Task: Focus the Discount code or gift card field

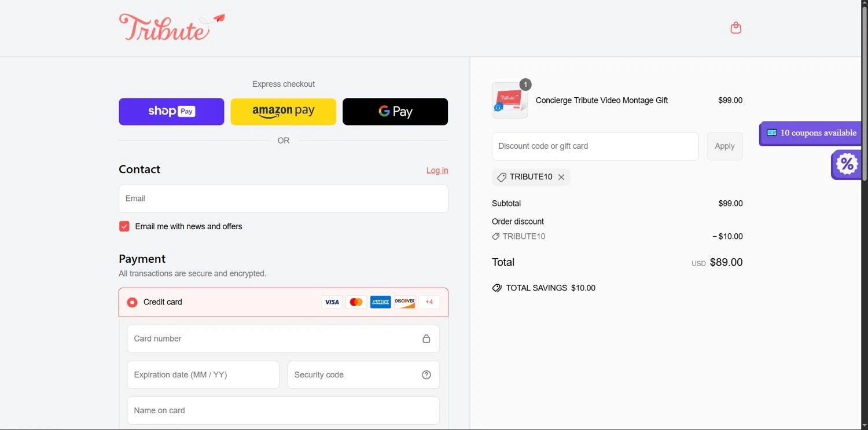Action: click(595, 146)
